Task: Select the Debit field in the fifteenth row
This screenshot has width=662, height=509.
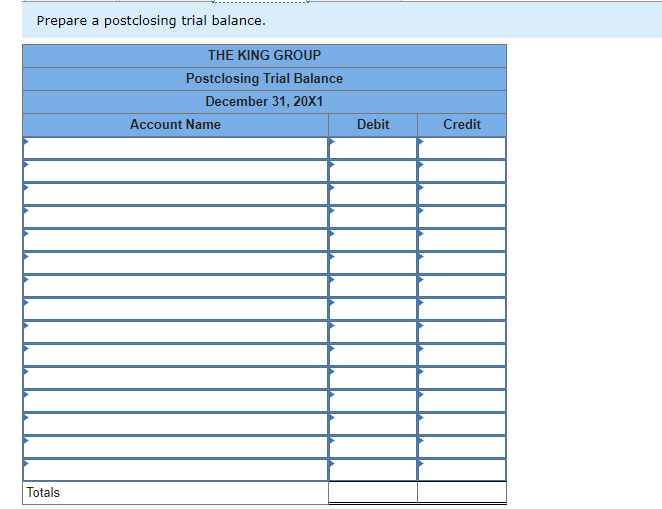Action: 373,470
